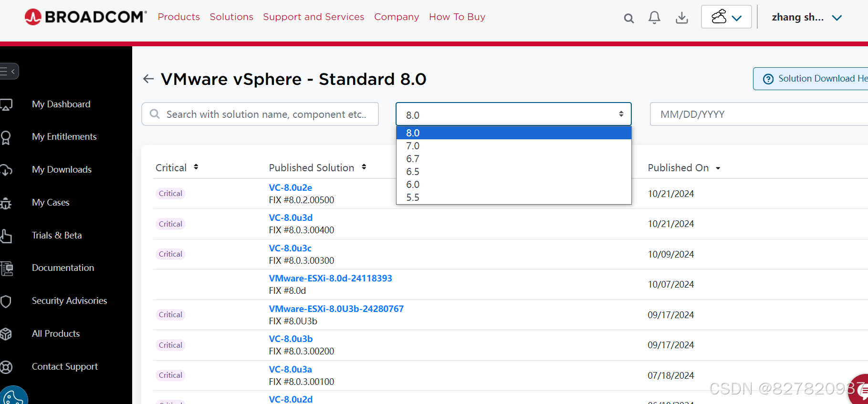Open Contact Support
The height and width of the screenshot is (404, 868).
click(65, 367)
